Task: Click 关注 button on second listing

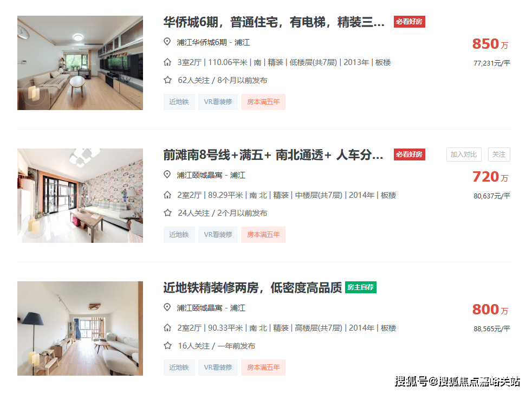Action: (x=499, y=154)
